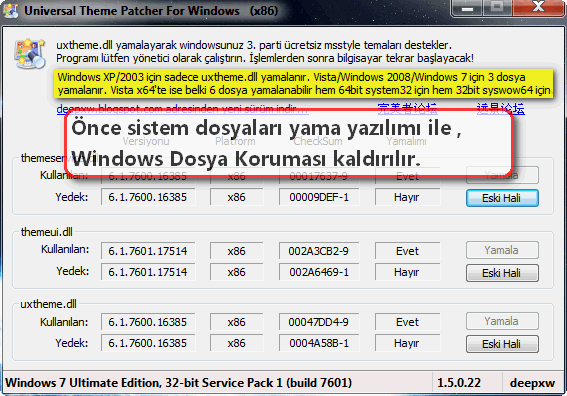Screen dimensions: 567x396
Task: Click the Universal Theme Patcher title bar icon
Action: tap(10, 10)
